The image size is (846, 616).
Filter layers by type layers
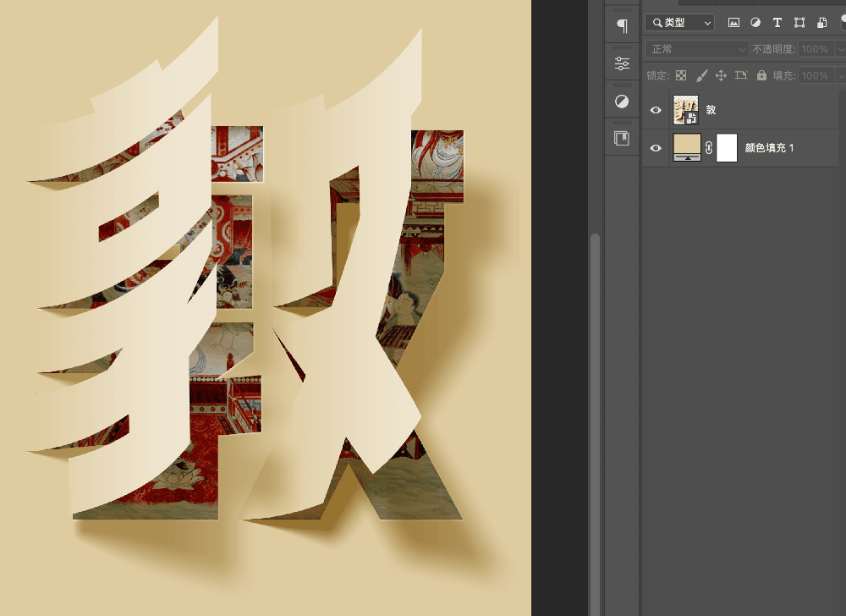[x=777, y=23]
